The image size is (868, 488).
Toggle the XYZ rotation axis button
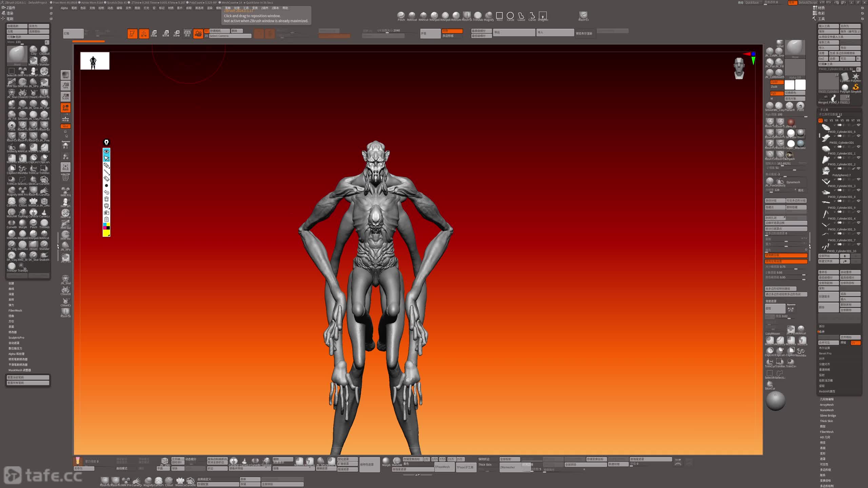coord(65,126)
